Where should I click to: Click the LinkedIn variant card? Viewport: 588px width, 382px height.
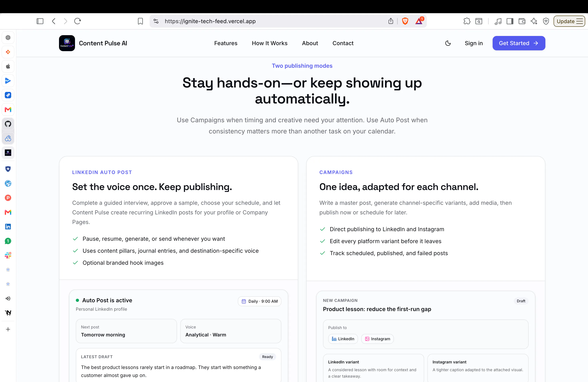(x=374, y=368)
